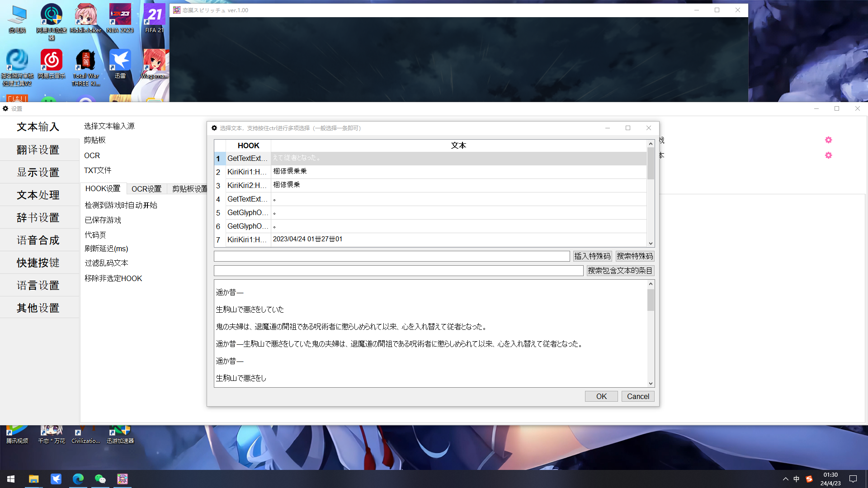Open File Explorer from the taskbar
Screen dimensions: 868x488
[33, 479]
